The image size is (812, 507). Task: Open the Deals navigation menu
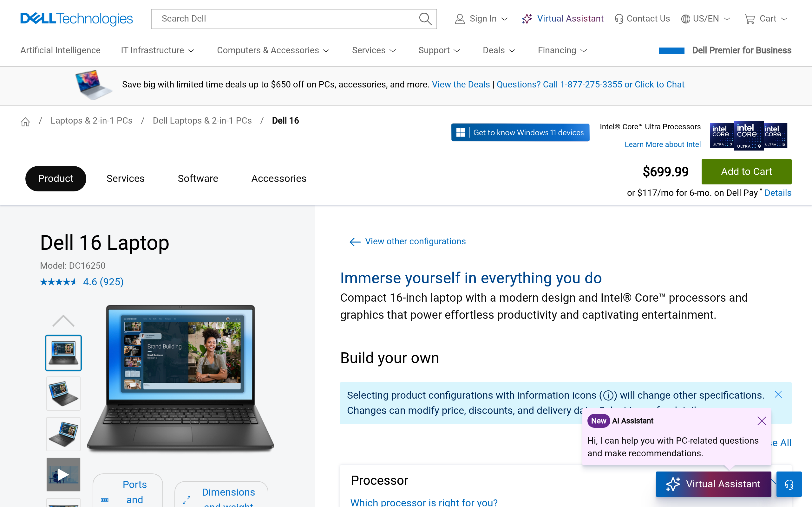(499, 50)
